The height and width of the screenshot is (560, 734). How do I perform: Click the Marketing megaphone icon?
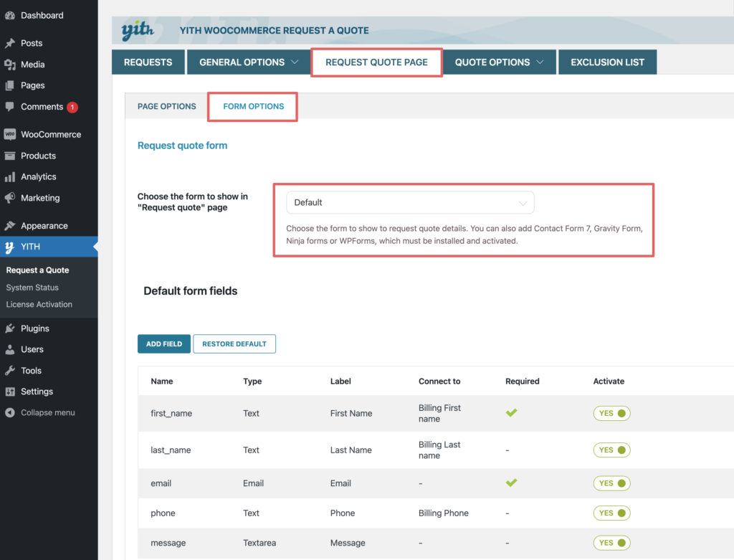(10, 198)
